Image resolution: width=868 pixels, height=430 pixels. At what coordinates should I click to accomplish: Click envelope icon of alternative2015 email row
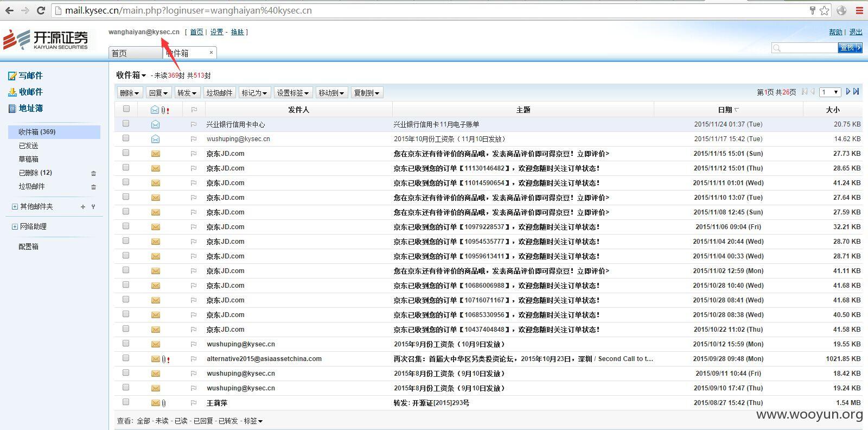155,359
